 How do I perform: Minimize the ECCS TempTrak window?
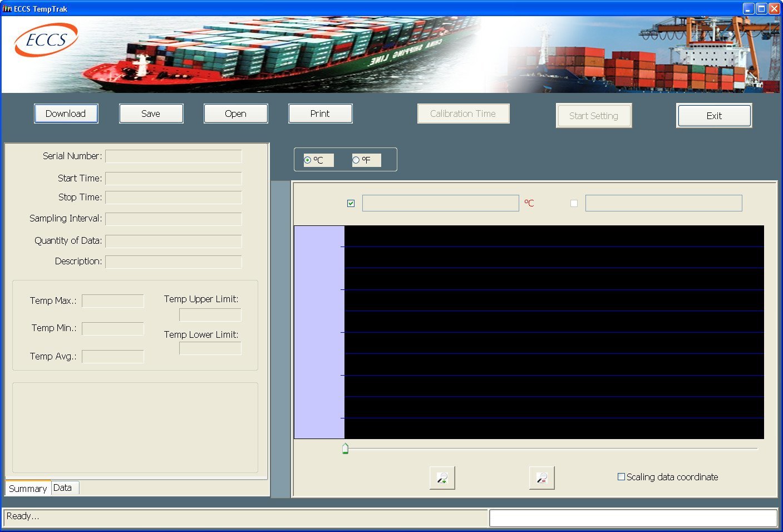(748, 8)
